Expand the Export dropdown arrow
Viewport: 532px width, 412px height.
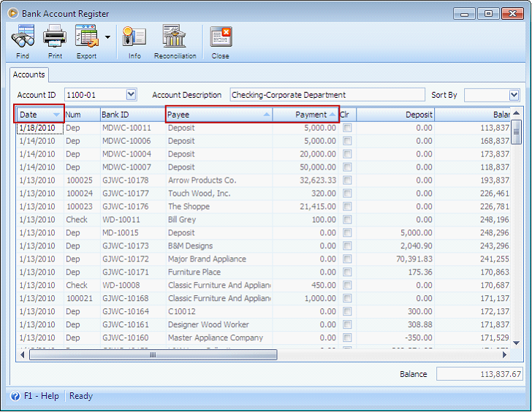pos(107,37)
